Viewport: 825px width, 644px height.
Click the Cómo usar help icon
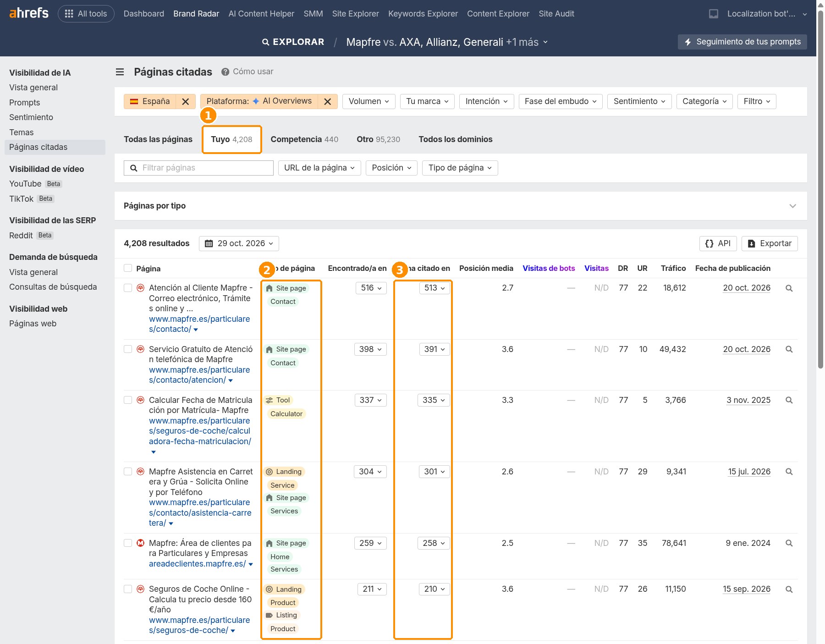[x=225, y=72]
